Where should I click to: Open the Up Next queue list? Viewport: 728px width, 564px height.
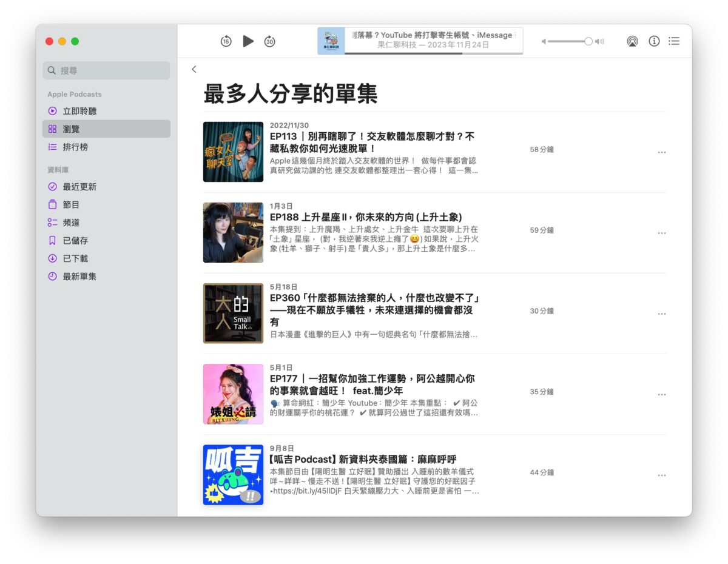pos(674,41)
